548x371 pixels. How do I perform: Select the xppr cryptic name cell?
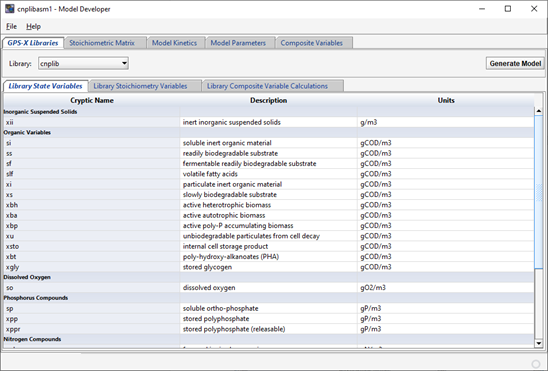pos(92,329)
